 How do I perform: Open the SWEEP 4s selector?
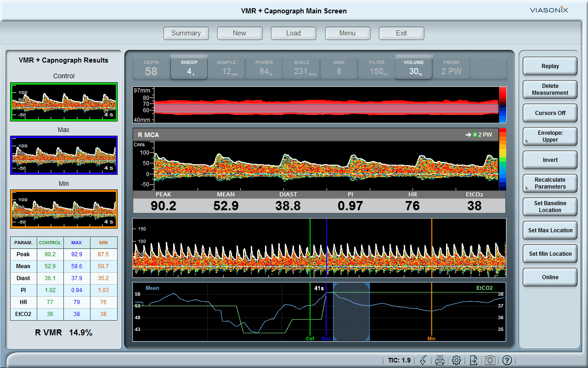189,68
